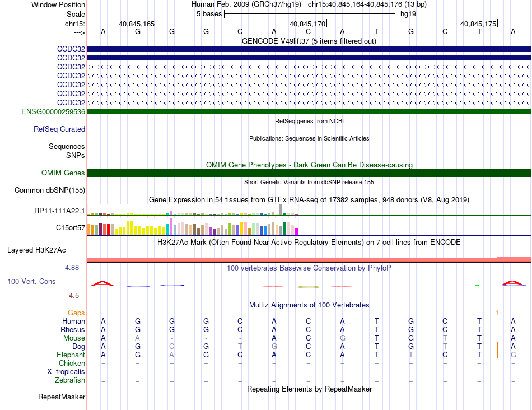Image resolution: width=532 pixels, height=410 pixels.
Task: Click the ENSG00000259536 green gene bar
Action: pos(309,111)
